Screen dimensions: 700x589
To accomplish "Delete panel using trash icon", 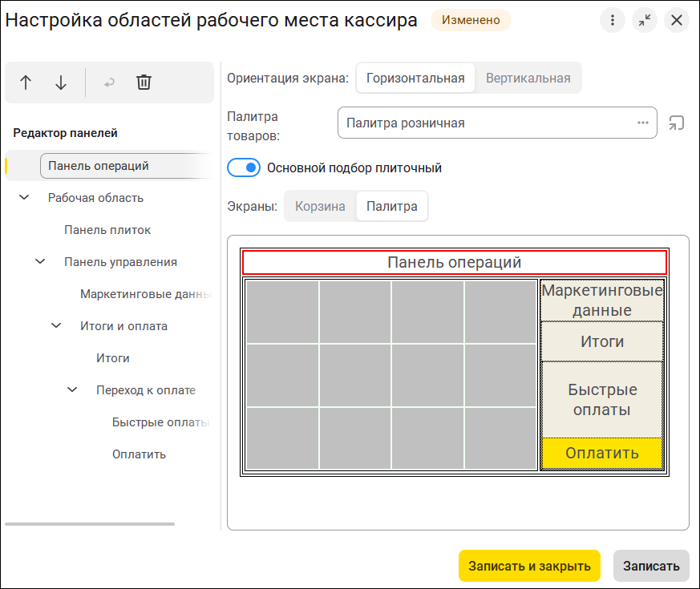I will [x=144, y=83].
